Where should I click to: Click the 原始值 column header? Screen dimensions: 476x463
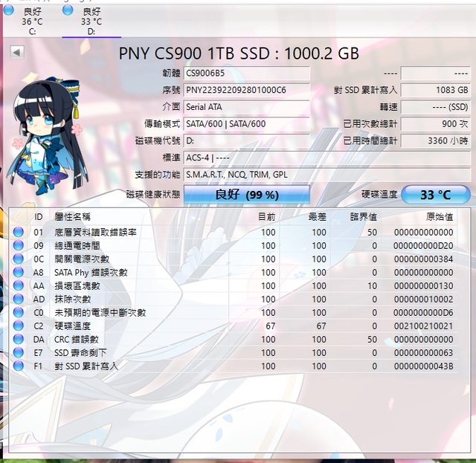click(440, 216)
